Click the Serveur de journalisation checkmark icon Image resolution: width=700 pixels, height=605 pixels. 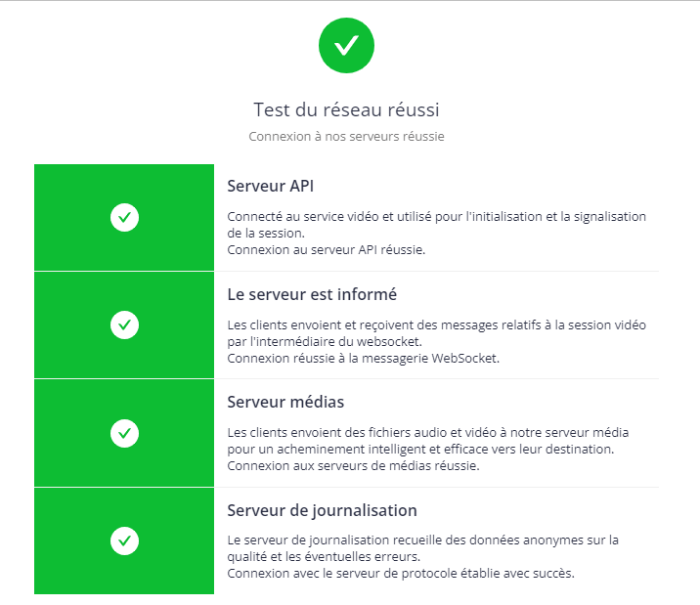(x=124, y=541)
